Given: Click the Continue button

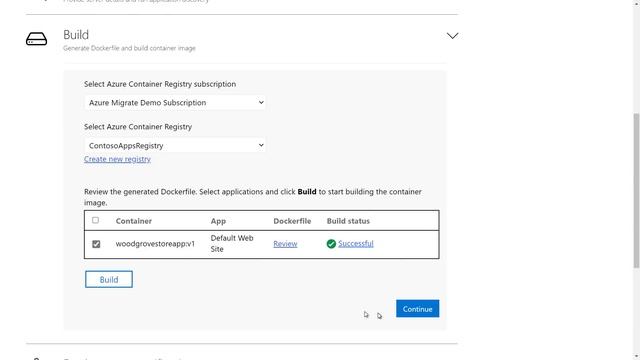Looking at the screenshot, I should (x=418, y=309).
